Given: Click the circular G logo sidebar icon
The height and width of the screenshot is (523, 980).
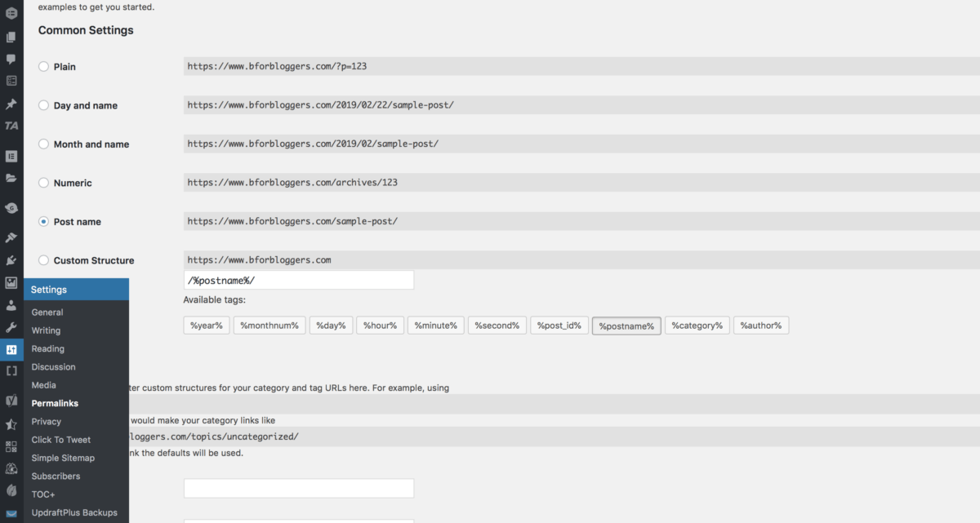Looking at the screenshot, I should click(11, 208).
